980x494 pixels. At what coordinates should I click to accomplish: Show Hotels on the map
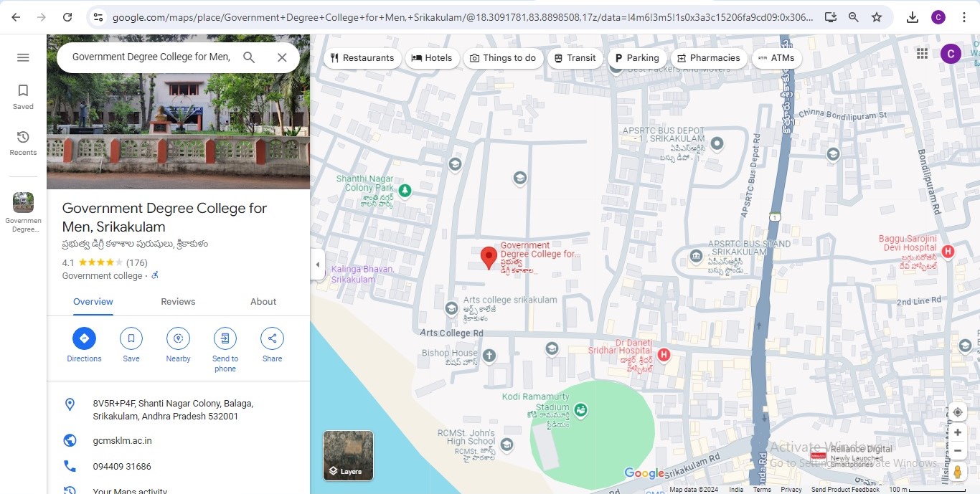pos(432,58)
